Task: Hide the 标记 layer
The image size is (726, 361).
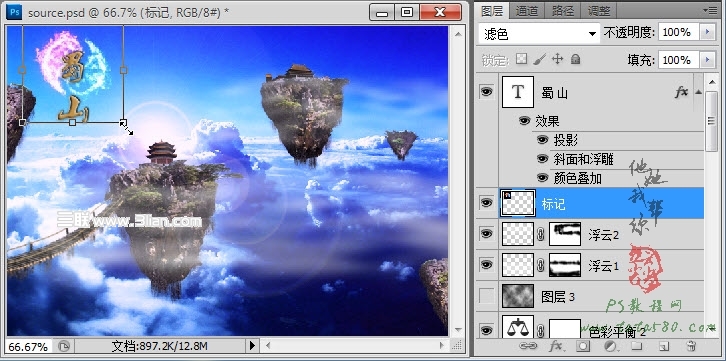Action: click(x=486, y=203)
